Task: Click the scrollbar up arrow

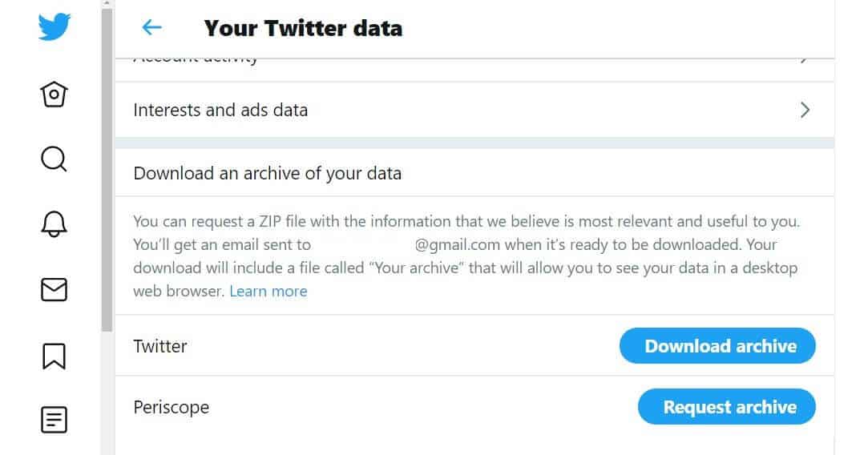Action: click(107, 3)
